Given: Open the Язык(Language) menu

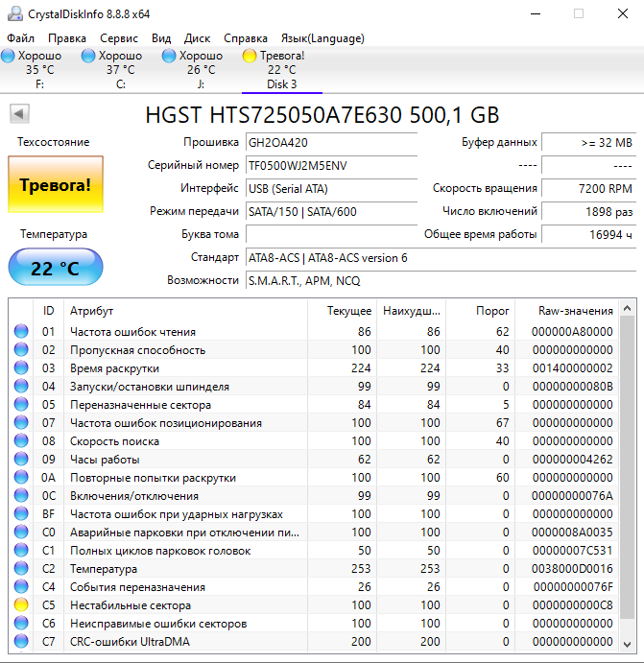Looking at the screenshot, I should point(322,38).
